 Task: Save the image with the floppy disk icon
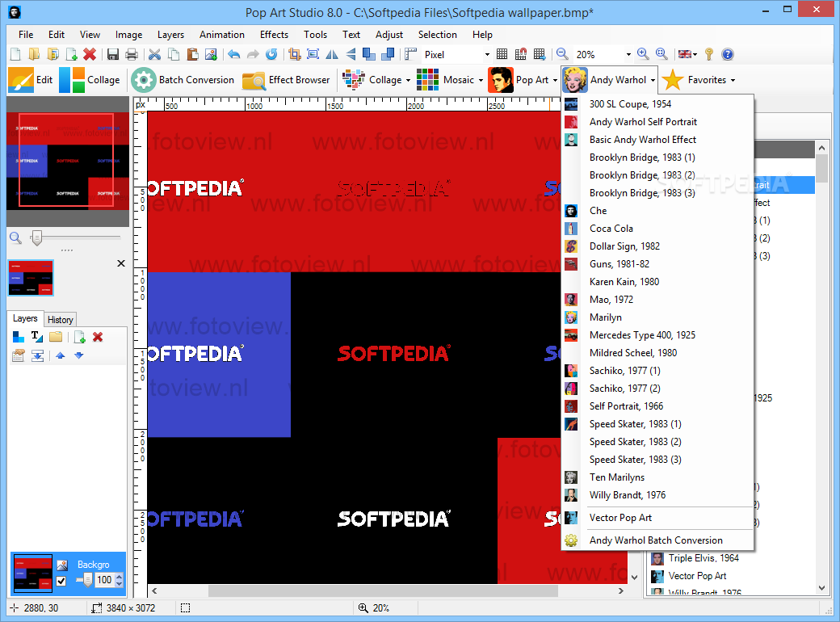(113, 54)
